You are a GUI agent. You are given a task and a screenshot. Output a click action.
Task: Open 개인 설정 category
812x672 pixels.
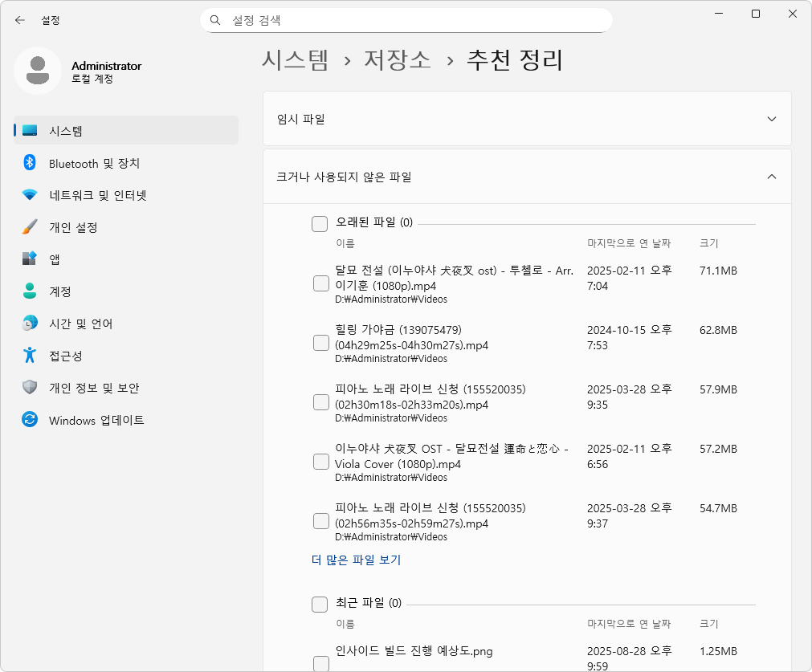[126, 227]
